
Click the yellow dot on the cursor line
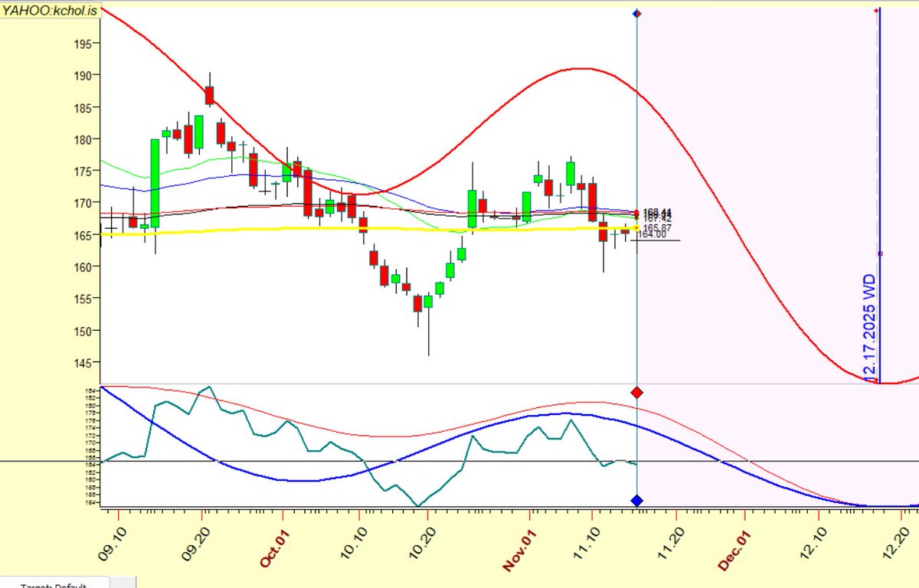coord(637,228)
